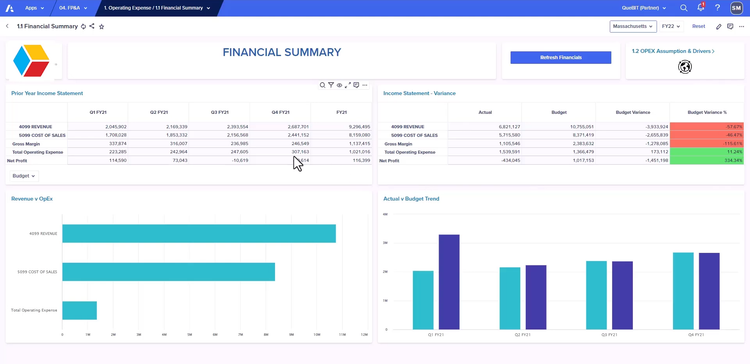The height and width of the screenshot is (364, 750).
Task: Go back using the left chevron arrow
Action: click(7, 26)
